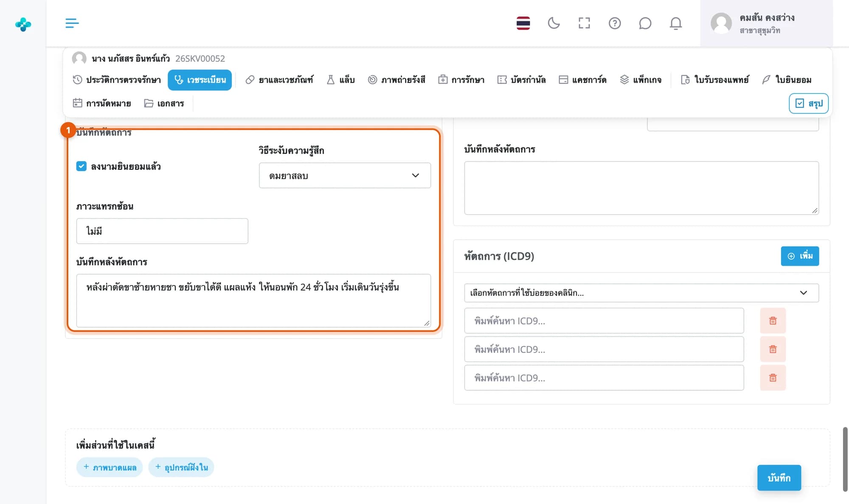This screenshot has width=849, height=504.
Task: Open the บัตรกำนัล tab
Action: (x=521, y=80)
